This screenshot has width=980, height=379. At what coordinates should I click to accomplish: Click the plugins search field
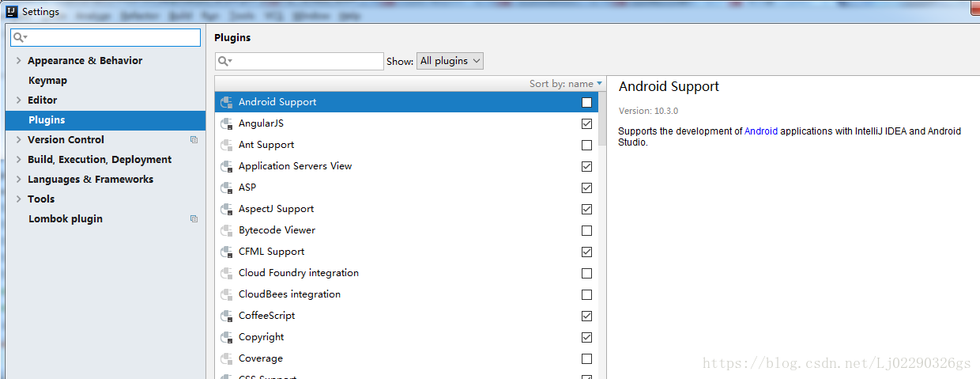point(299,61)
